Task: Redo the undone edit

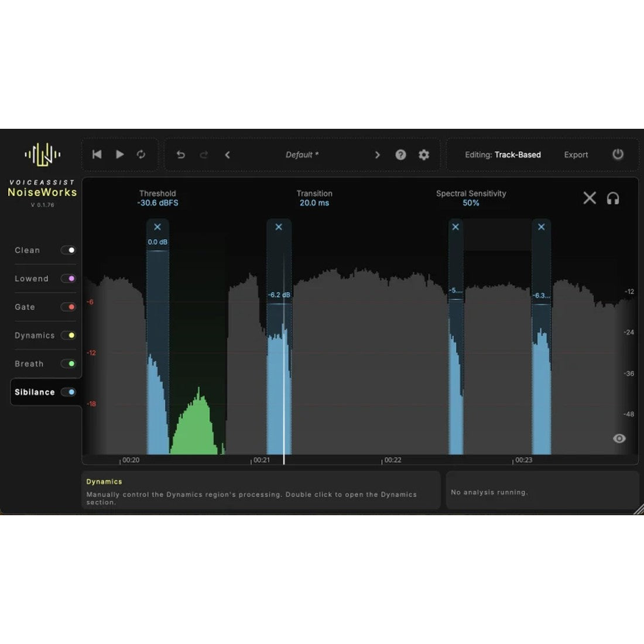Action: pos(204,155)
